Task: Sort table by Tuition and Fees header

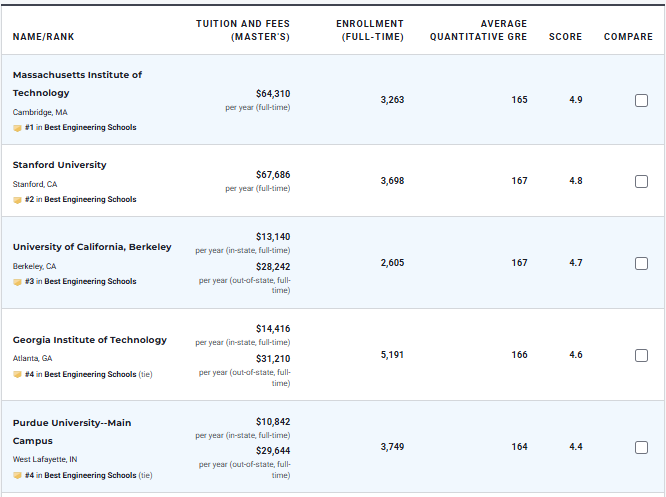Action: click(x=243, y=30)
